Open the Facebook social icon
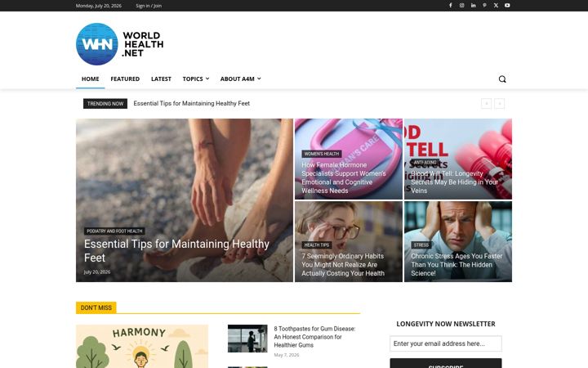588x368 pixels. [450, 6]
